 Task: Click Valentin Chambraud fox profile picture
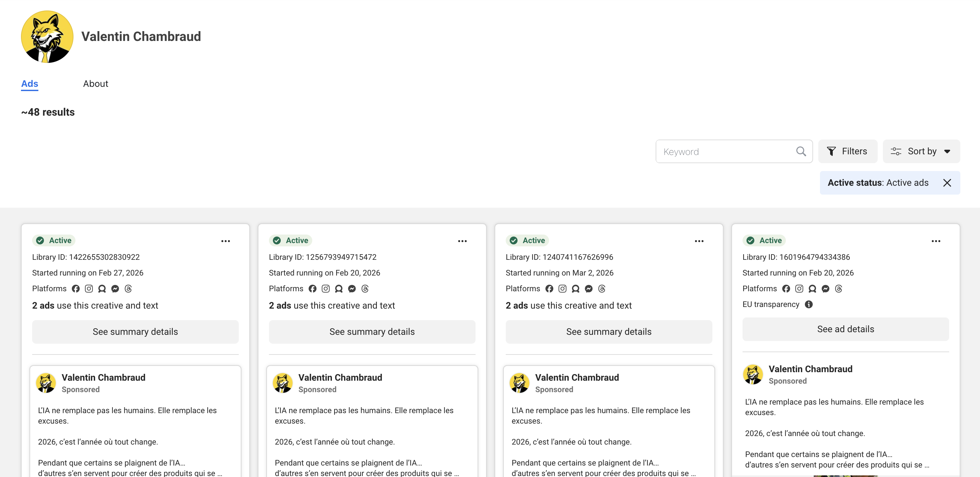point(47,36)
